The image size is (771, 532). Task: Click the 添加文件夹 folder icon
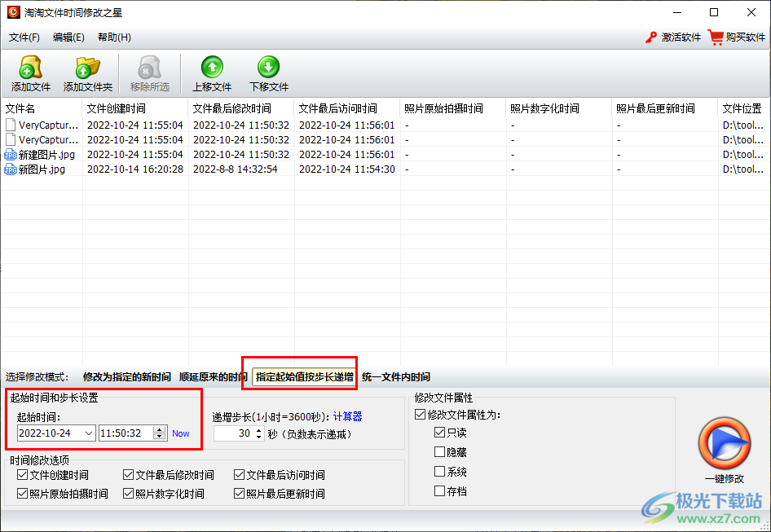[x=87, y=68]
